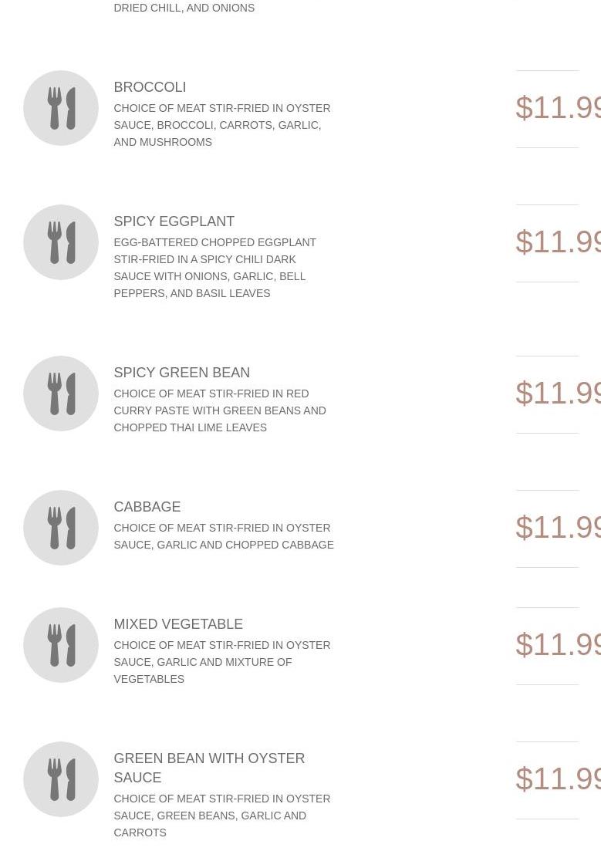Click the Cabbage price amount
601x868 pixels.
[557, 528]
